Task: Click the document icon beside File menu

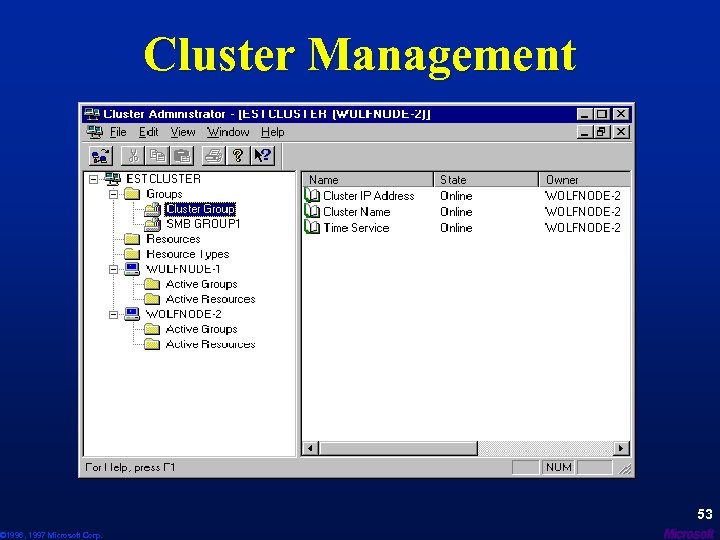Action: 95,132
